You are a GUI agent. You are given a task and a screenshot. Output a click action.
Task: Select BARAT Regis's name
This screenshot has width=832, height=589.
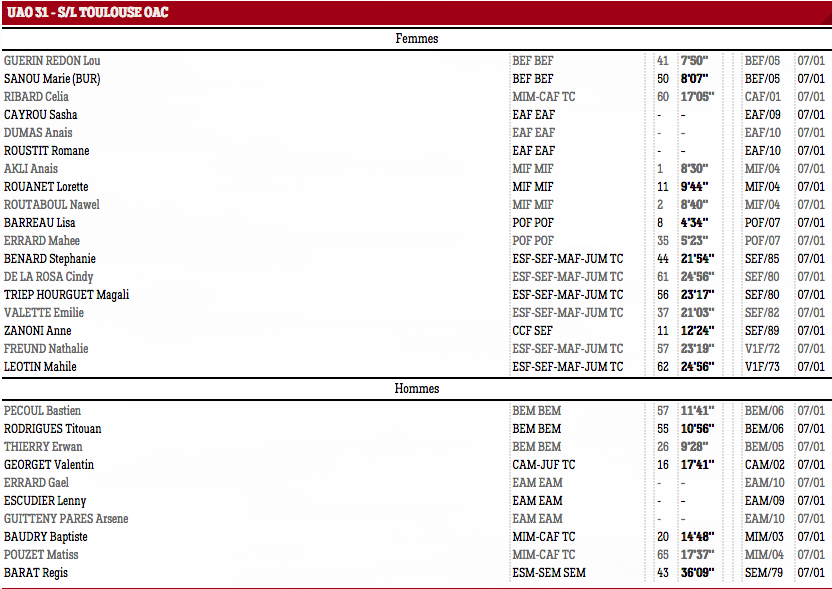coord(36,574)
